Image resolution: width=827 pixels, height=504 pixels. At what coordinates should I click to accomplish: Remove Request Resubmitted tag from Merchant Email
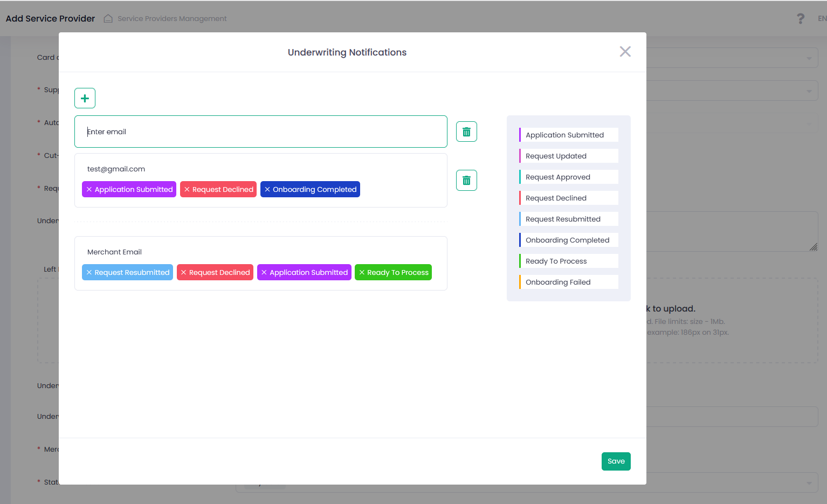(89, 272)
